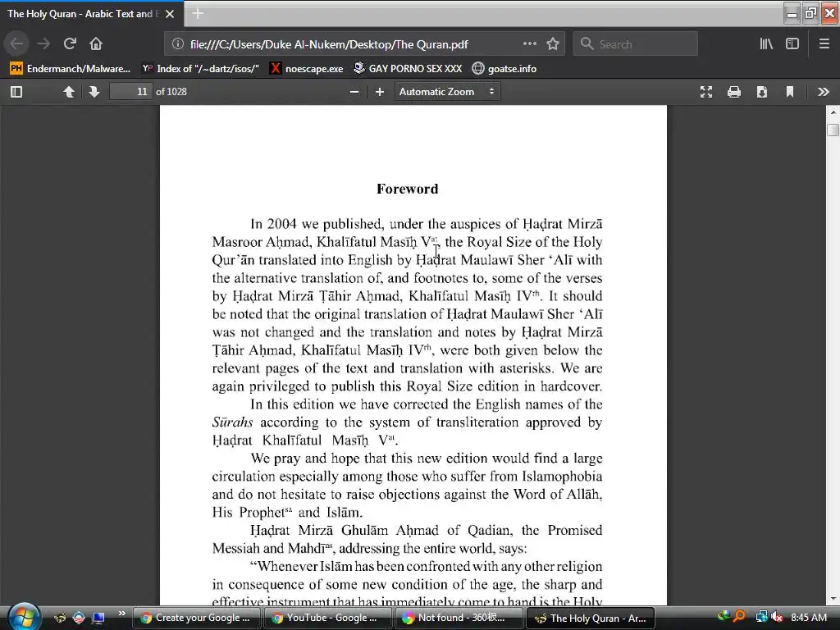The width and height of the screenshot is (840, 630).
Task: Click scrollbar up arrow
Action: 833,112
